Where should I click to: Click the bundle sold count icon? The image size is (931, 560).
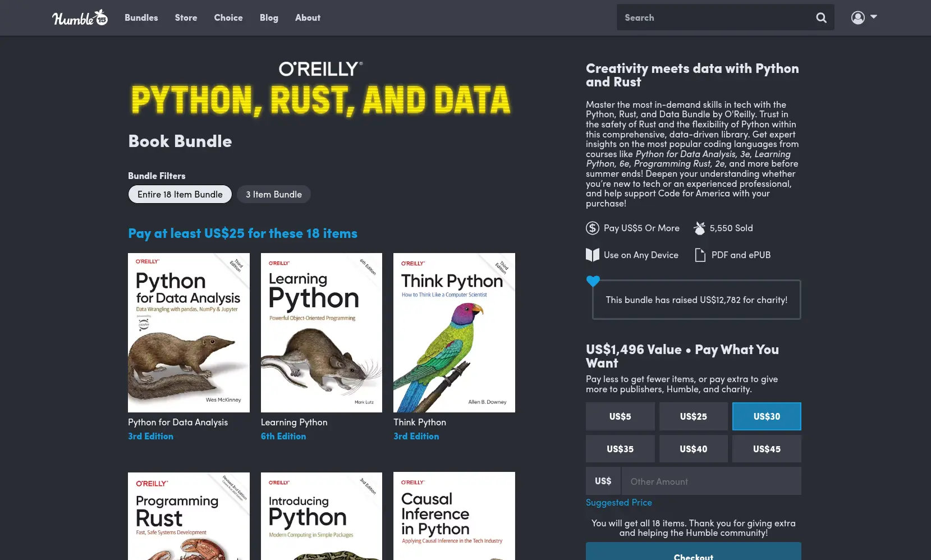(x=699, y=228)
